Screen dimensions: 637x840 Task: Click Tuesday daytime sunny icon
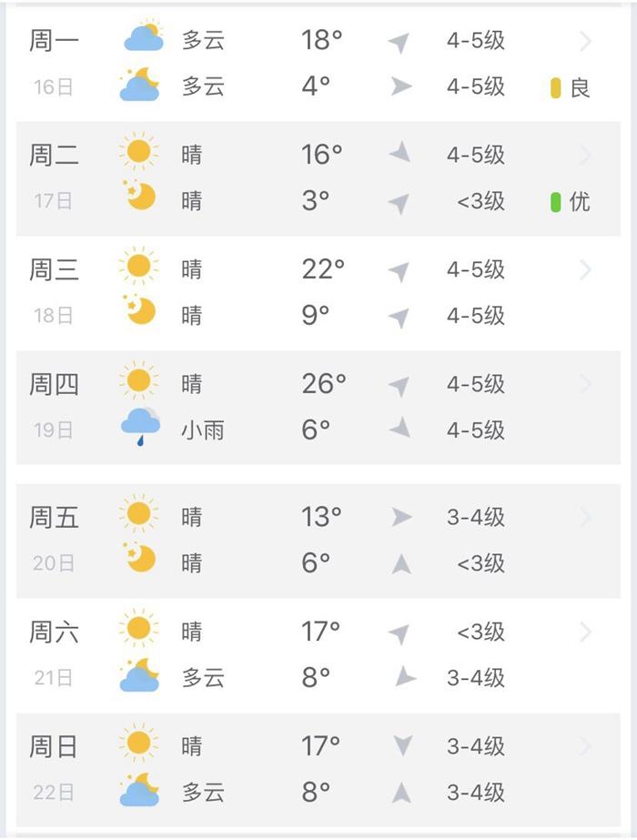(139, 152)
